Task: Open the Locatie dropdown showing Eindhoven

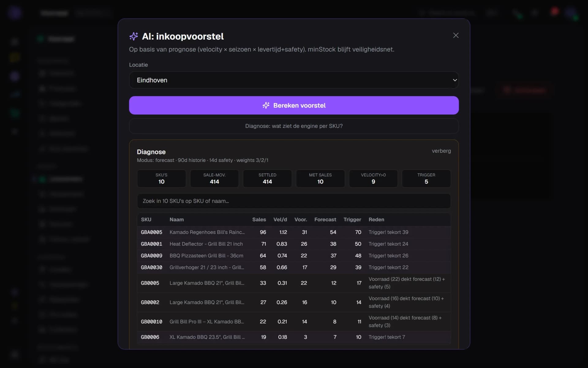Action: point(294,80)
